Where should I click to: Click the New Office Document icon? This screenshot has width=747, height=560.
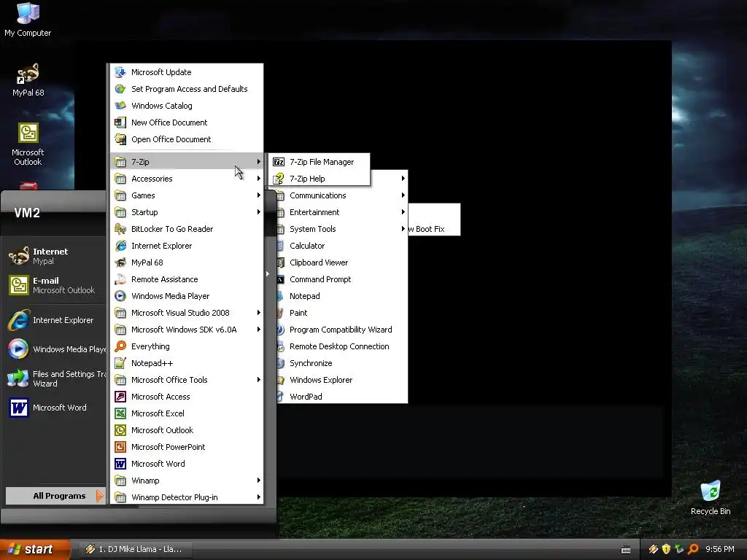pos(120,122)
